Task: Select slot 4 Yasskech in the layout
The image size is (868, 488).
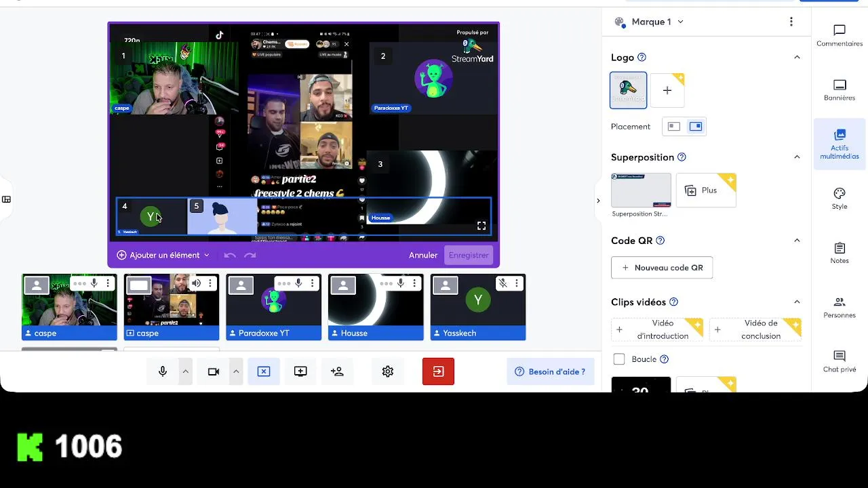Action: coord(152,217)
